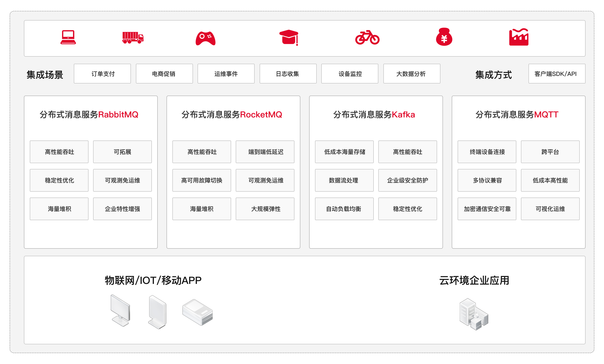Click the red laptop icon
Image resolution: width=604 pixels, height=364 pixels.
click(68, 37)
